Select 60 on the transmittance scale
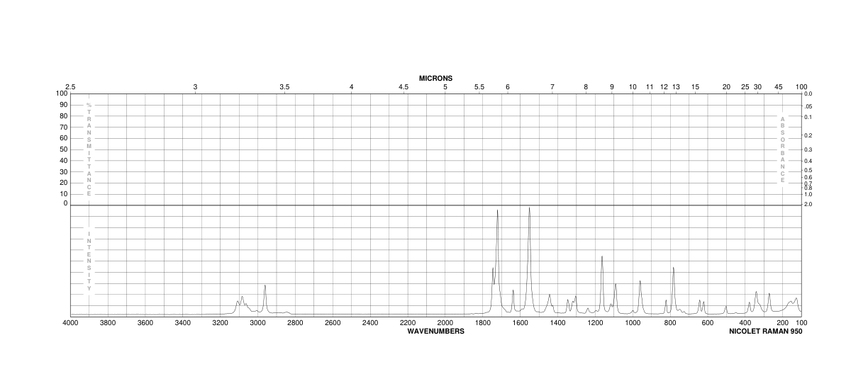Viewport: 868px width, 374px height. pyautogui.click(x=63, y=138)
